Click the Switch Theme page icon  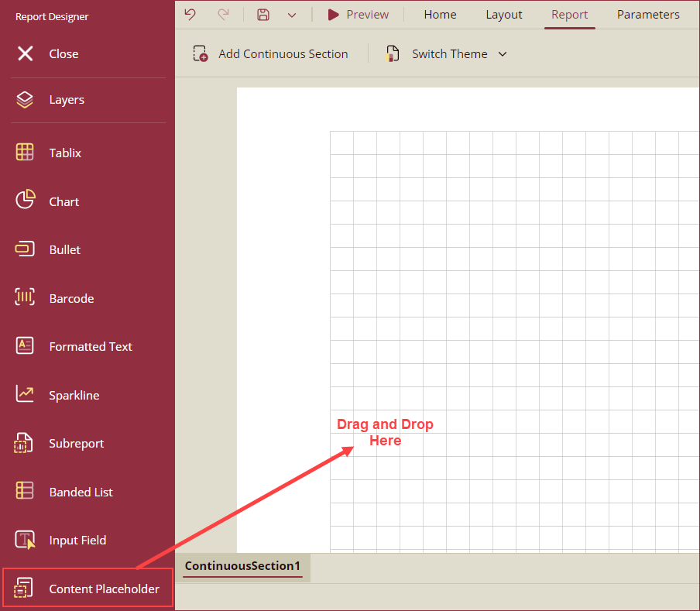coord(393,53)
